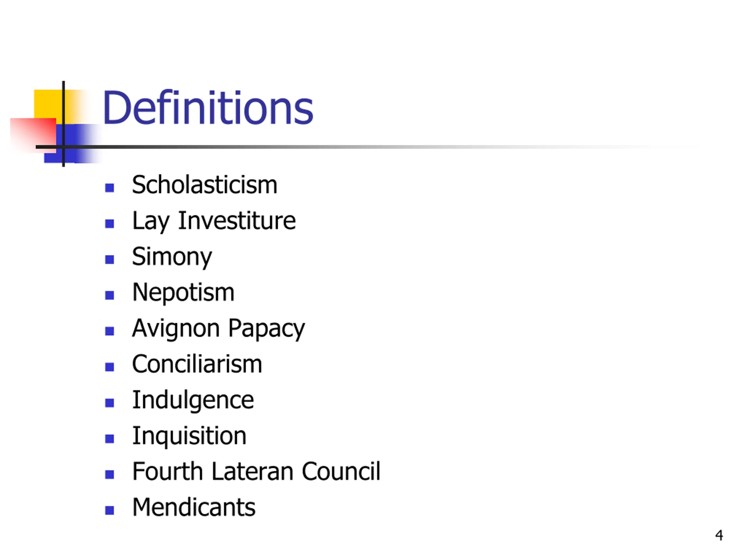Viewport: 747px width, 560px height.
Task: Select Fourth Lateran Council text
Action: click(x=256, y=472)
